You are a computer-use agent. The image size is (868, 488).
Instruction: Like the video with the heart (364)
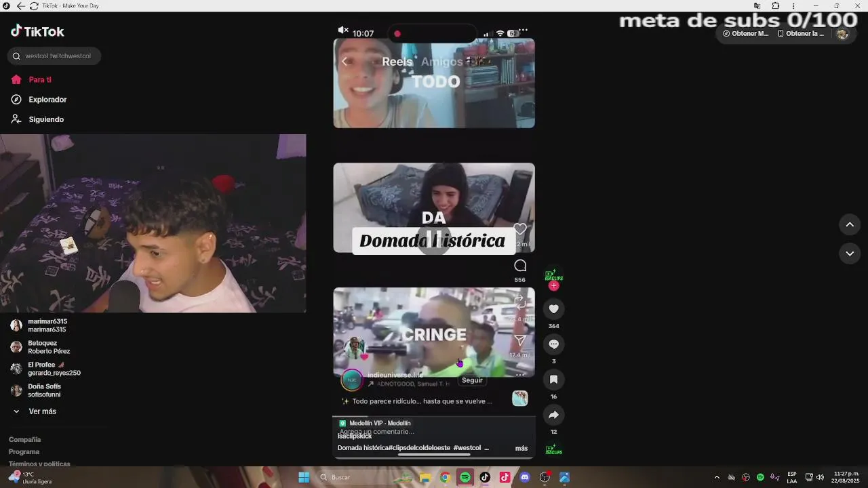pyautogui.click(x=553, y=309)
